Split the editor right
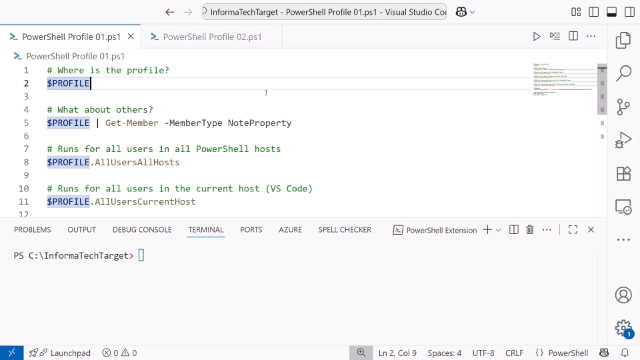Image resolution: width=640 pixels, height=360 pixels. tap(573, 36)
